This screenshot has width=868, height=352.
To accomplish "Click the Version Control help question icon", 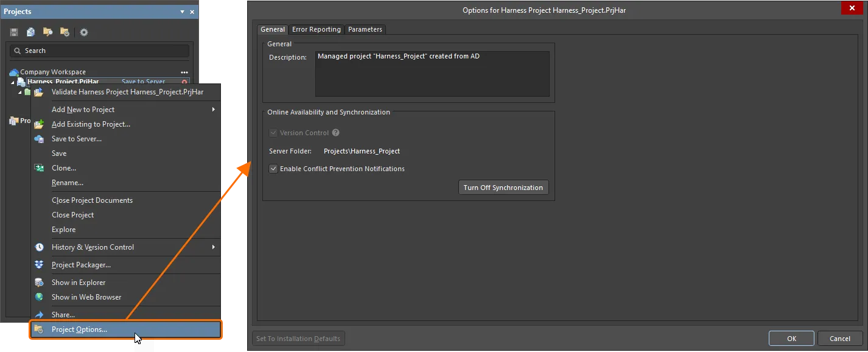I will 335,133.
